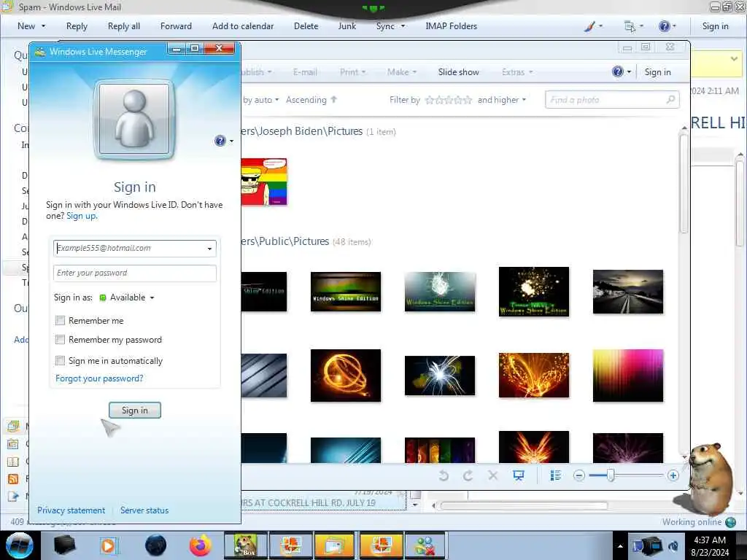Click Junk in Mail toolbar

347,26
